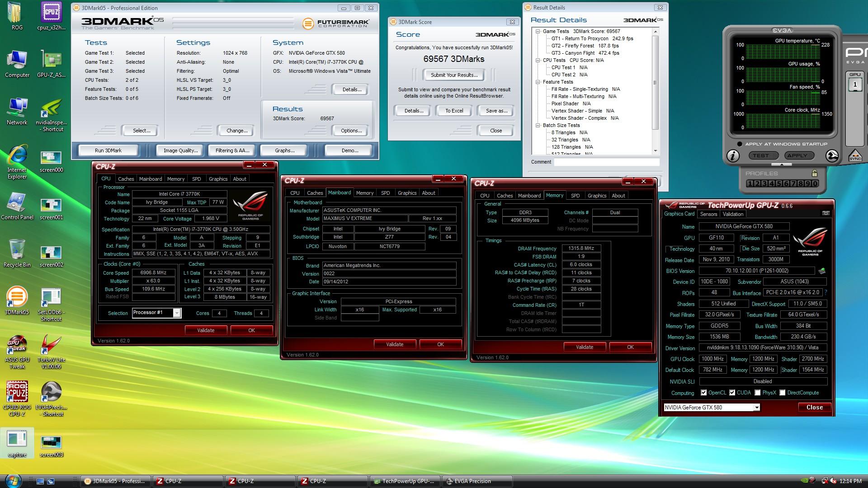Select EVGA profile slot 0
The height and width of the screenshot is (488, 868).
[x=815, y=183]
